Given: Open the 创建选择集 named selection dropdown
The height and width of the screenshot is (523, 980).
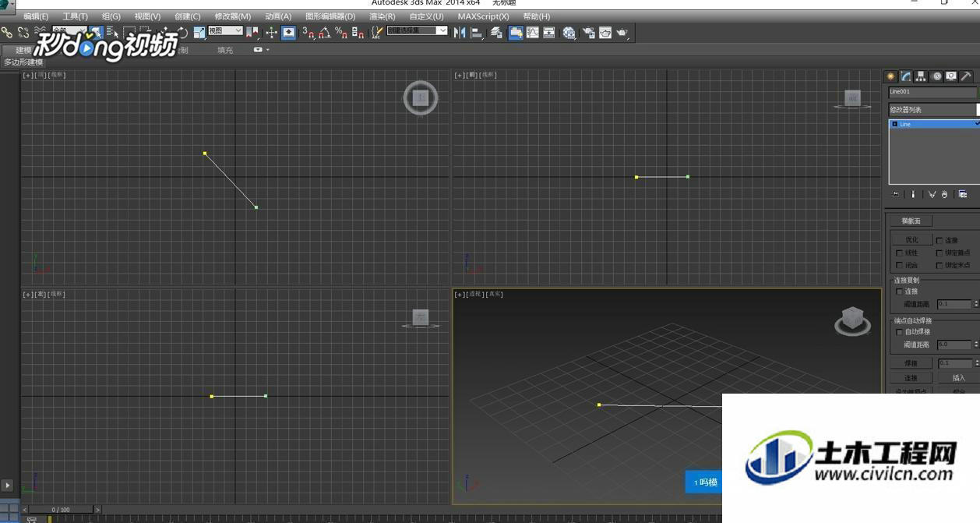Looking at the screenshot, I should (417, 30).
